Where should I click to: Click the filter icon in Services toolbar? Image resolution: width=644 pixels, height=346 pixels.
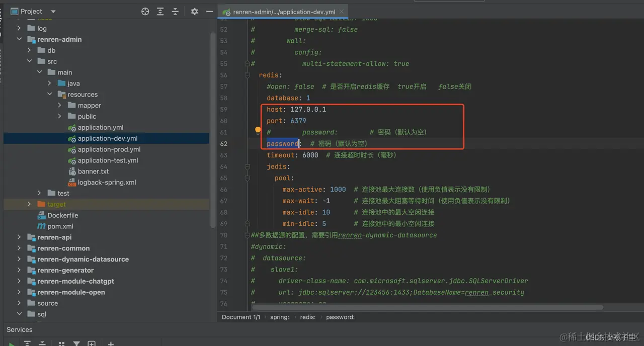tap(76, 343)
